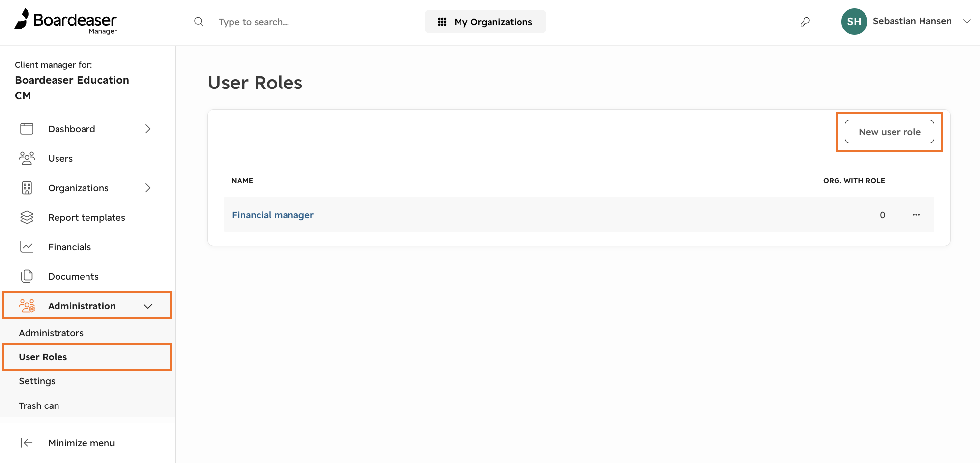Select the Administration menu label
This screenshot has width=980, height=463.
coord(82,306)
